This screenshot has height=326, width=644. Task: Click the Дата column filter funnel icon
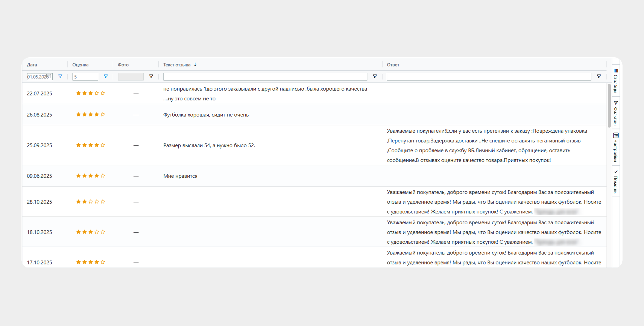(60, 76)
